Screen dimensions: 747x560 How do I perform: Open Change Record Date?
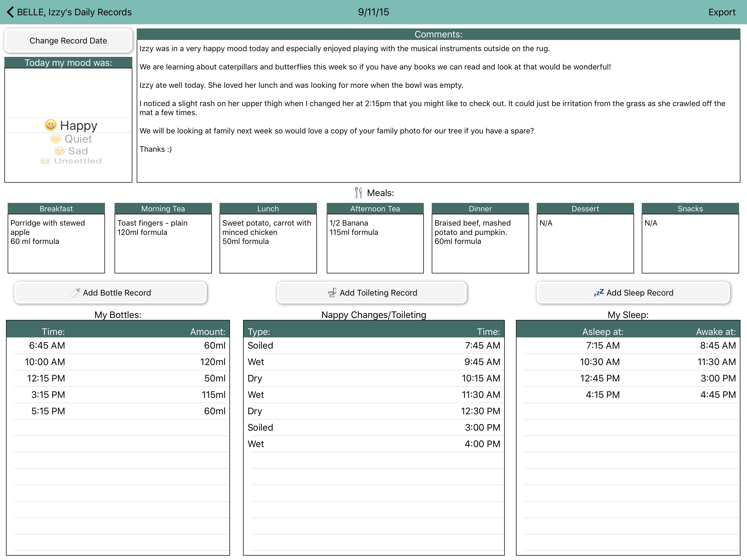[68, 40]
